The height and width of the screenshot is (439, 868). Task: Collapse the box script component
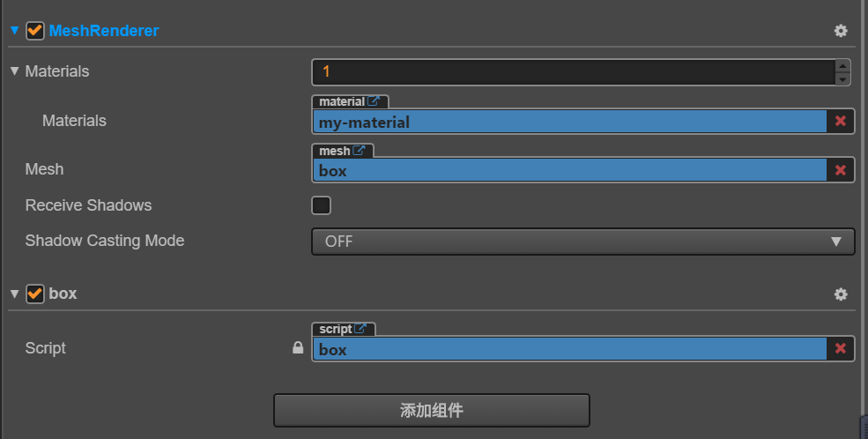pyautogui.click(x=14, y=294)
